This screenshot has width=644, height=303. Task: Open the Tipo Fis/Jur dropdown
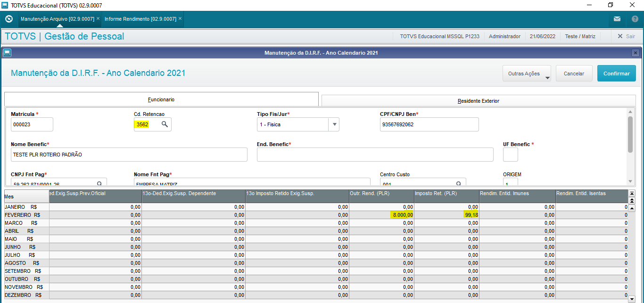tap(334, 124)
